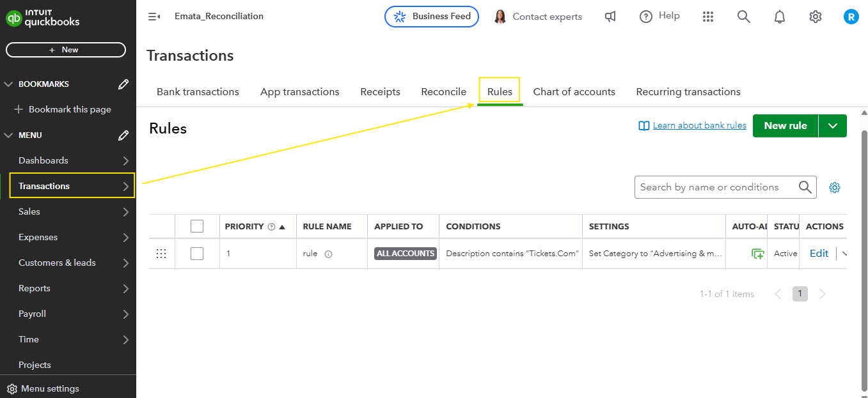The width and height of the screenshot is (868, 398).
Task: Open the apps grid icon
Action: (707, 17)
